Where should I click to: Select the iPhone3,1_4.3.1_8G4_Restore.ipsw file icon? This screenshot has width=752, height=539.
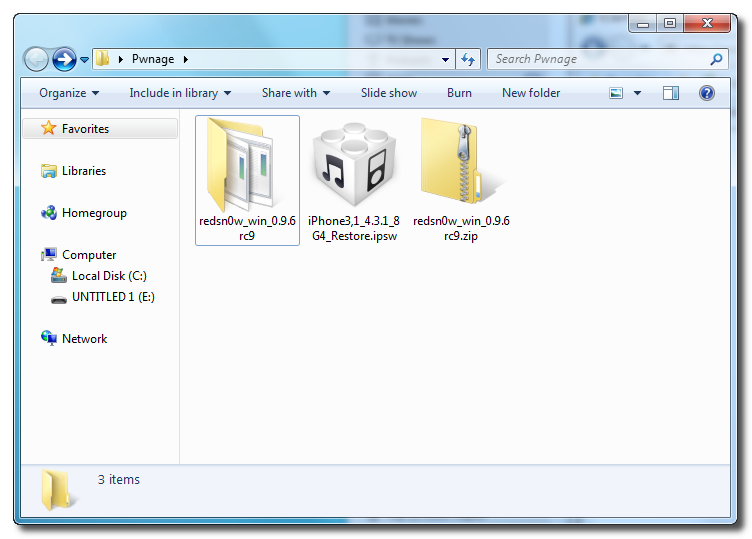[354, 164]
